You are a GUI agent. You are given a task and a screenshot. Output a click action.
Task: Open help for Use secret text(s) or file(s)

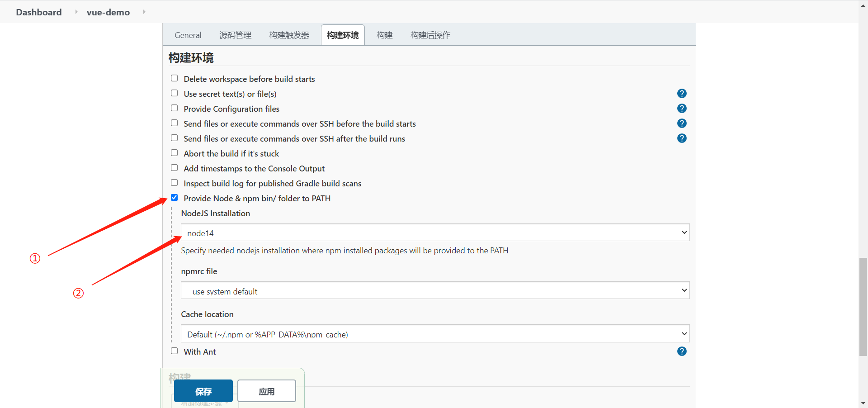point(682,94)
